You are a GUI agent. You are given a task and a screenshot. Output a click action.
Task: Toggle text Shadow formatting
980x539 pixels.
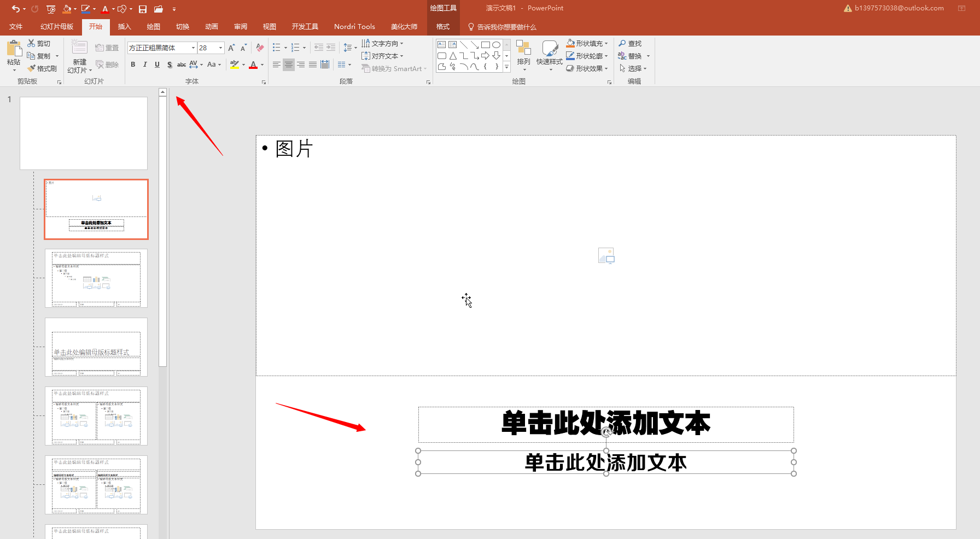(170, 65)
